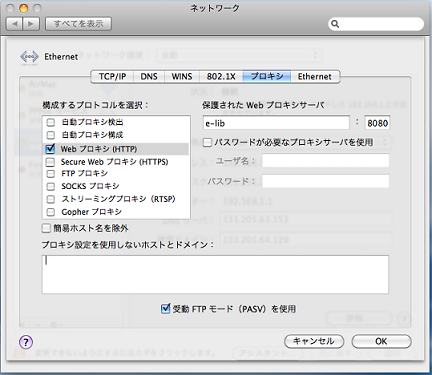Select the WINS tab
432x375 pixels.
[x=182, y=76]
